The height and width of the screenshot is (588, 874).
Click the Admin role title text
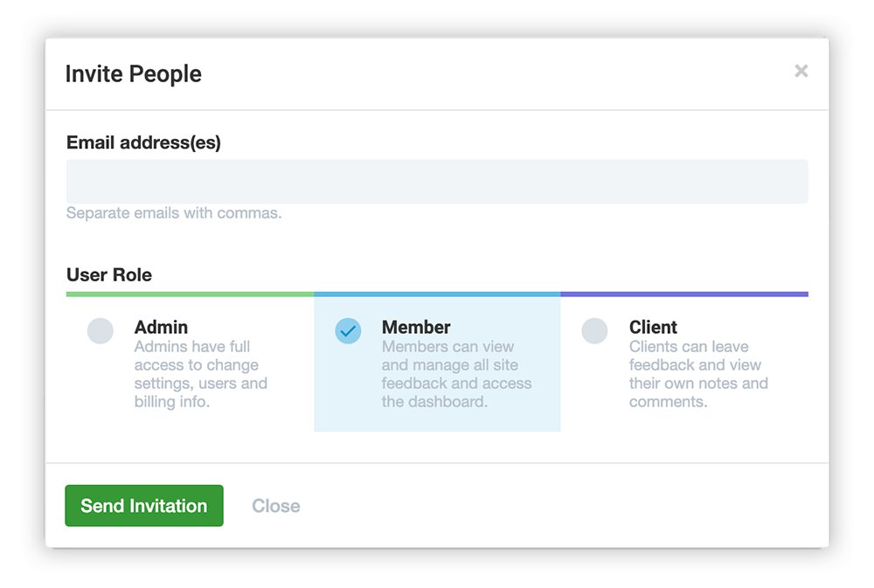(161, 328)
